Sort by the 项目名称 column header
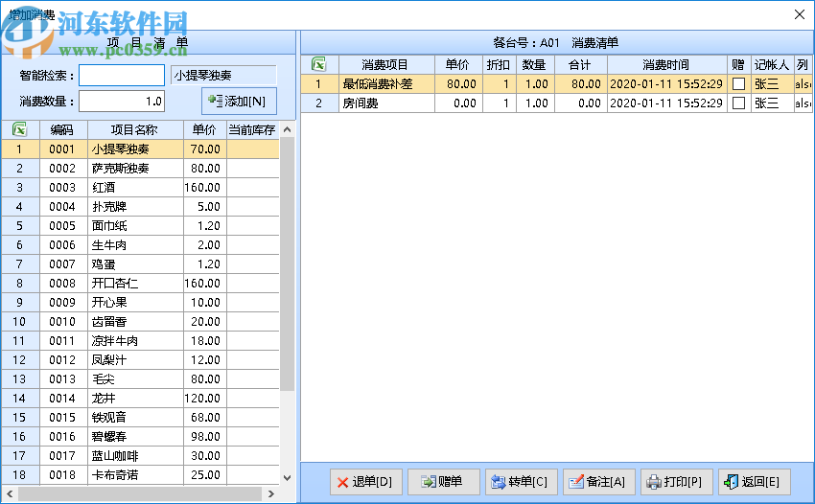 [x=135, y=130]
